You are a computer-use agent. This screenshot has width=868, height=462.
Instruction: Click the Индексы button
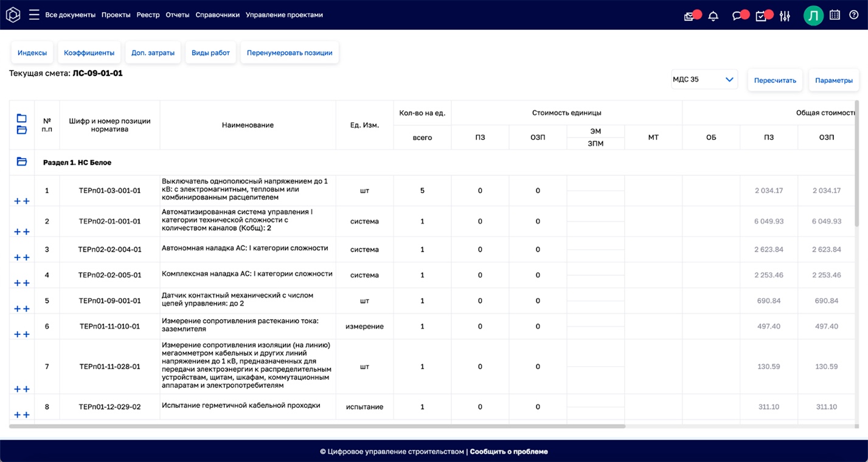click(x=32, y=53)
